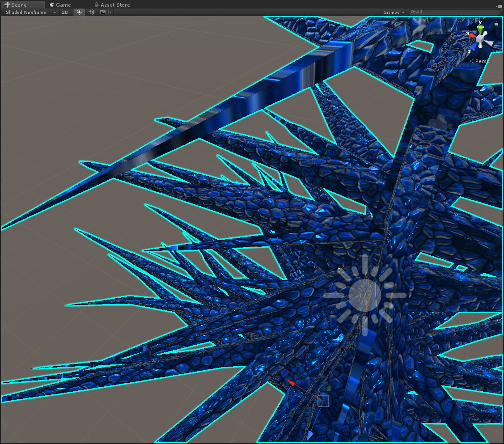Click the orientation gizmo's center cube
The height and width of the screenshot is (444, 504).
481,40
